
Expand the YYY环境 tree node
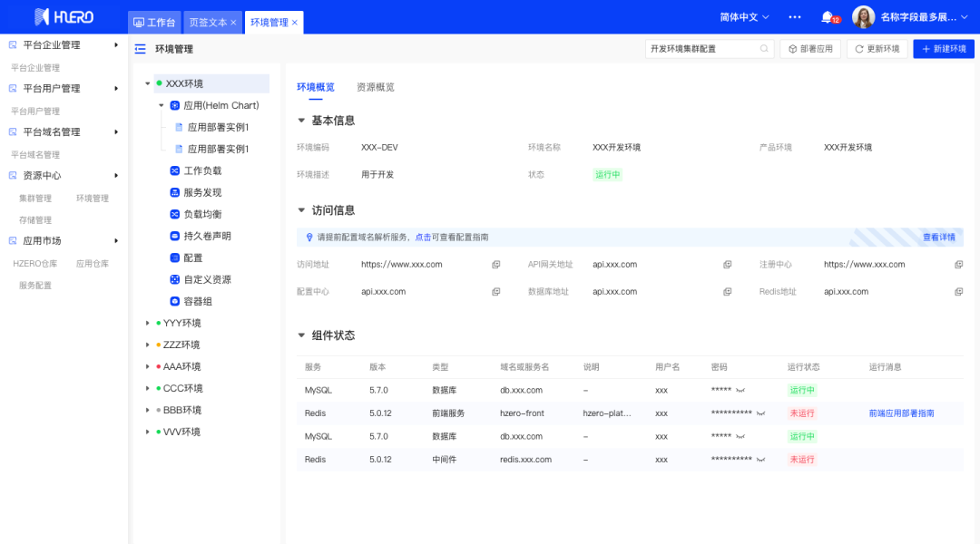coord(148,323)
